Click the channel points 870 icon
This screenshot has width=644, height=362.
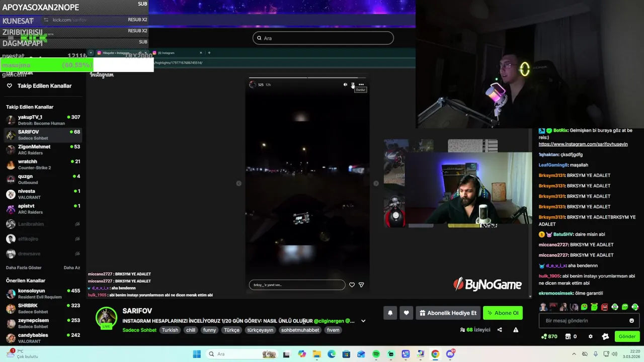click(549, 336)
